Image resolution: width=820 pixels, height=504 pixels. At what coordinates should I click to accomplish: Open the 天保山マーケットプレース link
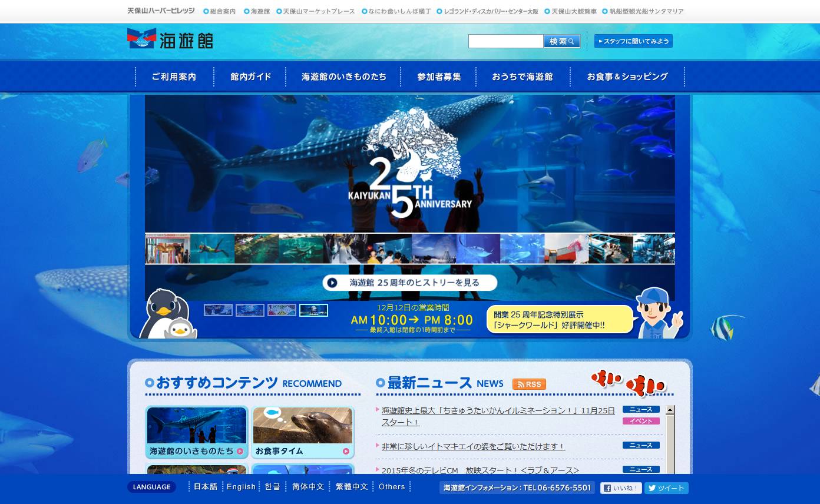tap(319, 11)
